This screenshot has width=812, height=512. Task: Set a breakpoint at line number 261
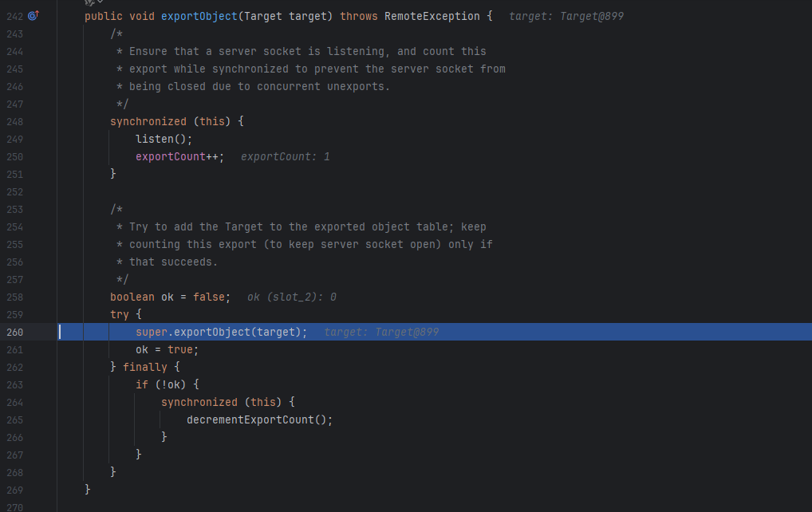(14, 350)
